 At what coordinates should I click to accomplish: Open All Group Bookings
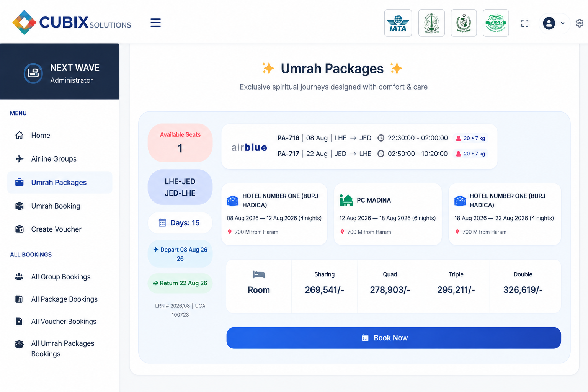coord(60,277)
